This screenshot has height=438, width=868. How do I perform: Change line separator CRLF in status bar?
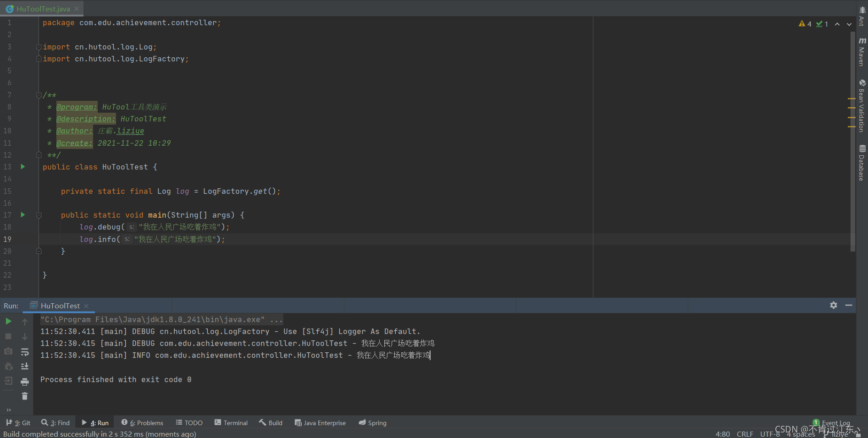(x=745, y=434)
